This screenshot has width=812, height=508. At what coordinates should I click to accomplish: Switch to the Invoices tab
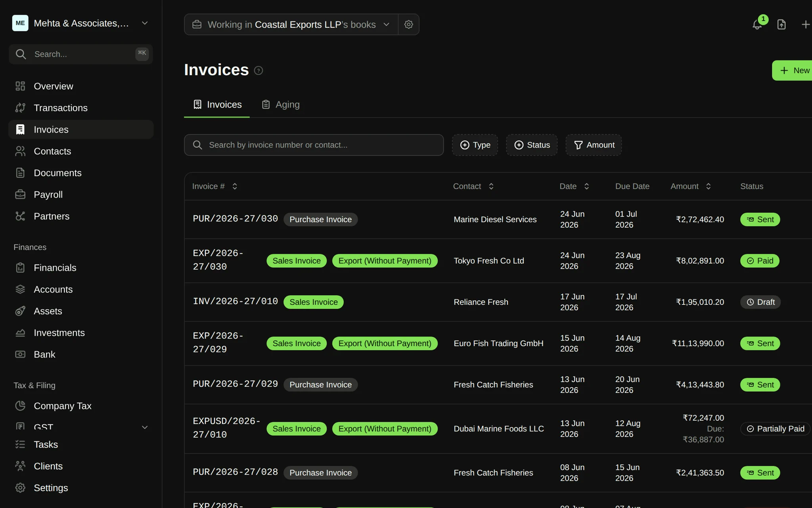pyautogui.click(x=217, y=104)
